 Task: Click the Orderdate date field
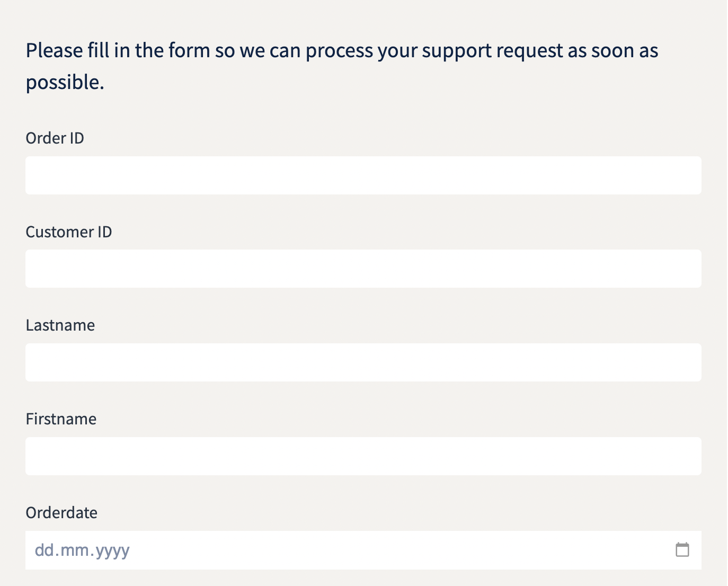[363, 550]
